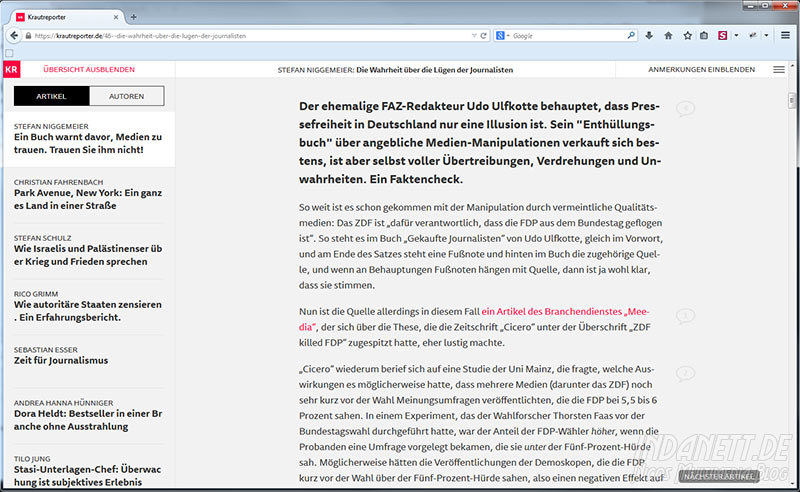
Task: Go to the home page icon
Action: pos(668,36)
